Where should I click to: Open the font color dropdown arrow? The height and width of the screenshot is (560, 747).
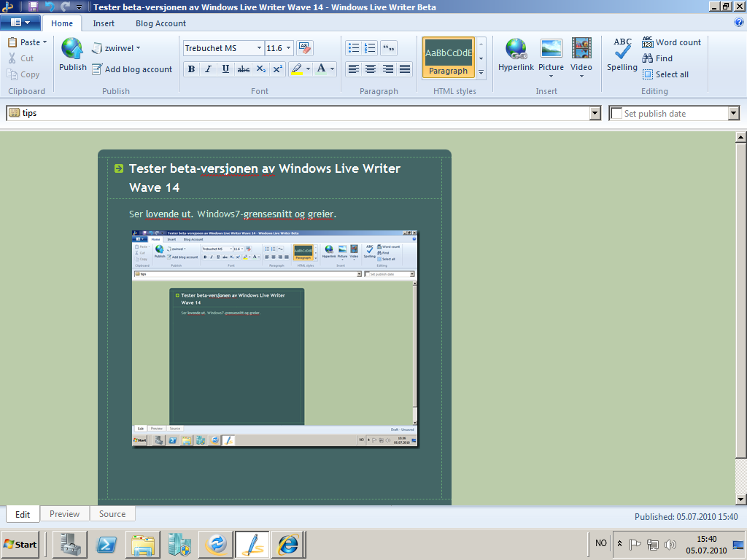click(x=332, y=69)
